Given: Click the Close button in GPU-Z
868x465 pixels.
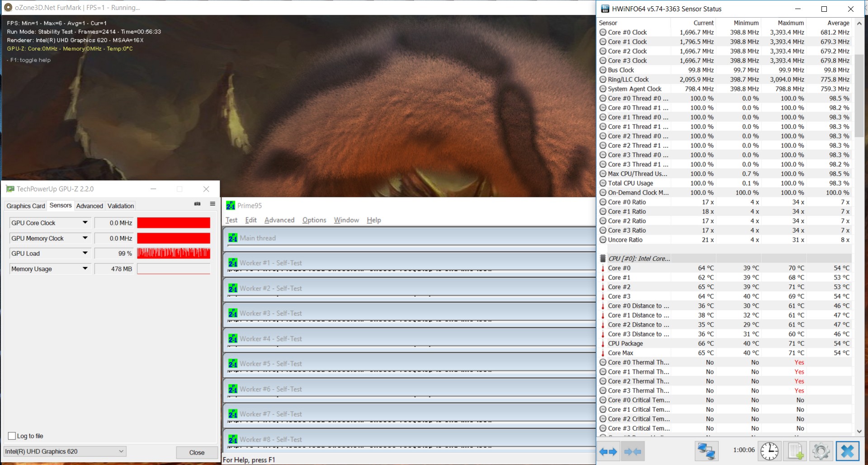Looking at the screenshot, I should tap(197, 452).
